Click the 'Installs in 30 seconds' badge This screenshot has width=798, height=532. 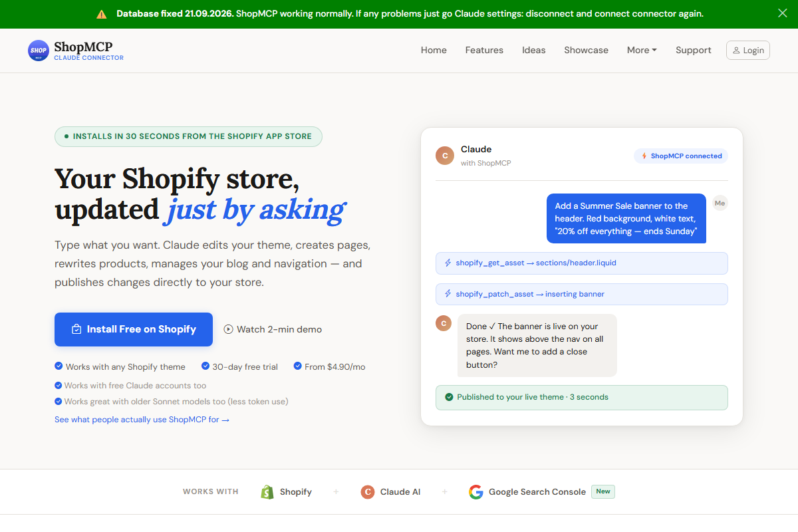point(188,136)
